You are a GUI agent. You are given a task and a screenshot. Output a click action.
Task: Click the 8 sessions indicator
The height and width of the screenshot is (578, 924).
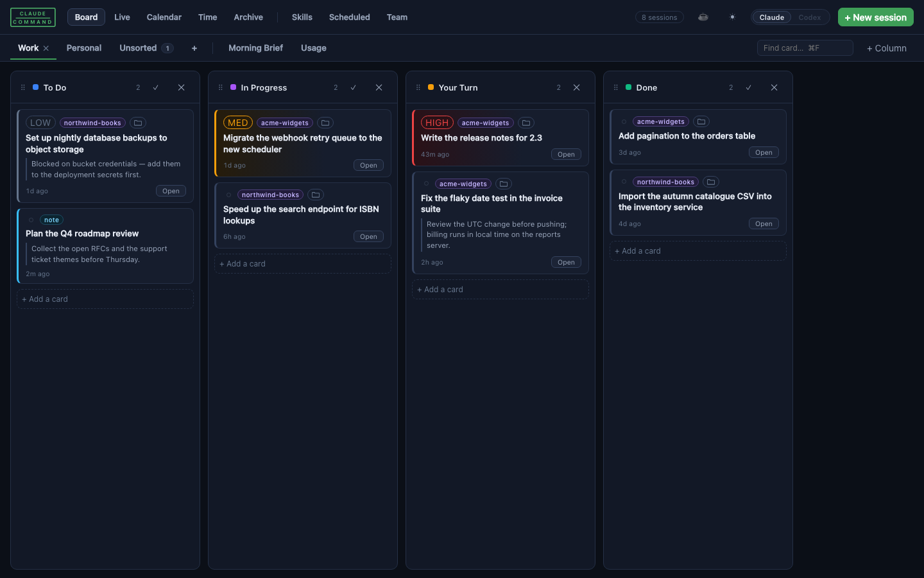coord(660,17)
